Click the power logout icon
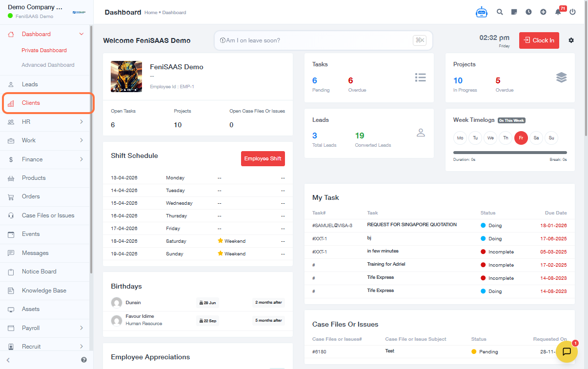Screen dimensions: 588x369 coord(572,12)
